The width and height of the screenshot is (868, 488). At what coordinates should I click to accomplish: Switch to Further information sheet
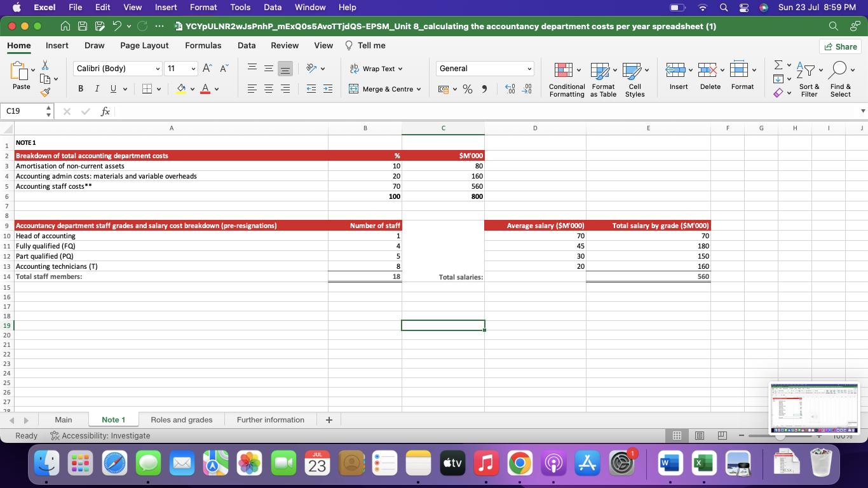pos(270,420)
